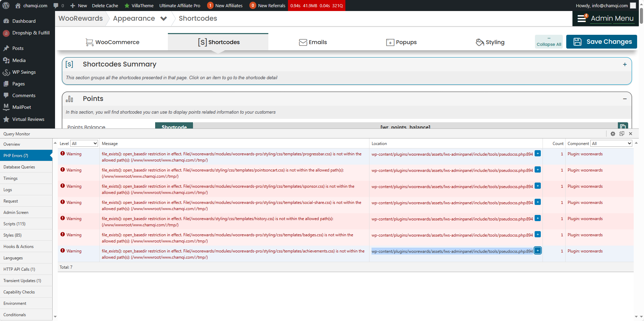Click New content in admin bar
Image resolution: width=644 pixels, height=321 pixels.
78,6
